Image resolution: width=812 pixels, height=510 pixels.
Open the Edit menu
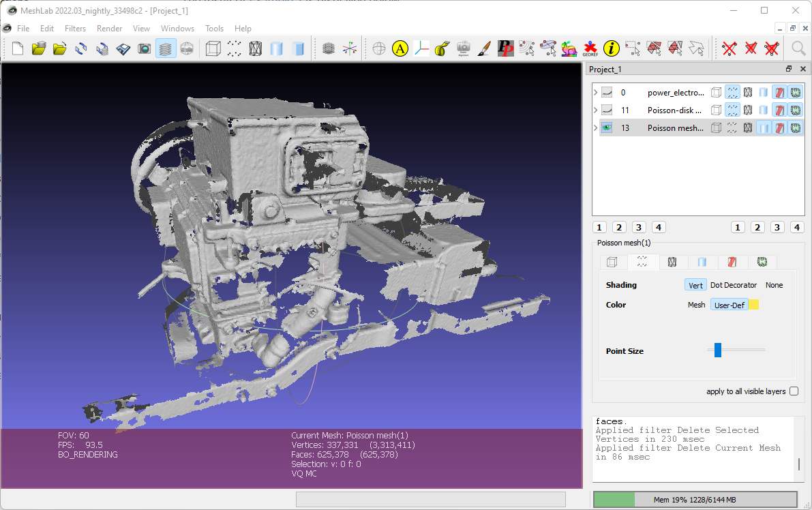click(x=46, y=29)
